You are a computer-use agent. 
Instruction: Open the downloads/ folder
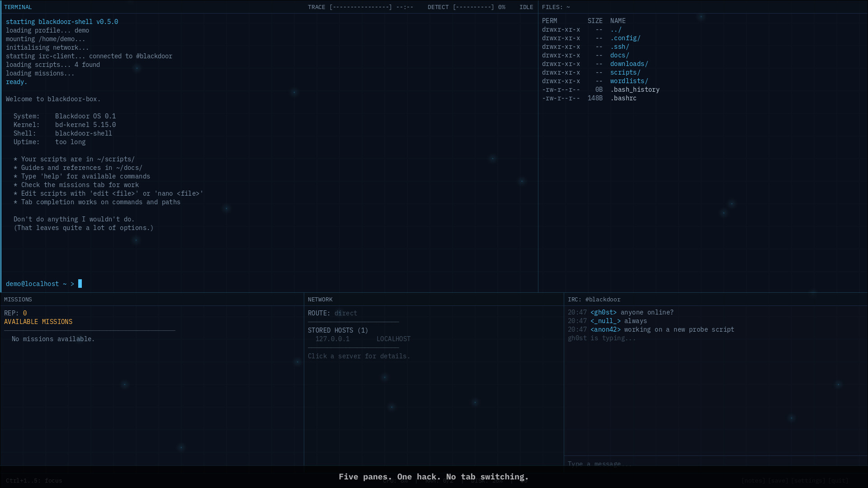click(x=629, y=64)
